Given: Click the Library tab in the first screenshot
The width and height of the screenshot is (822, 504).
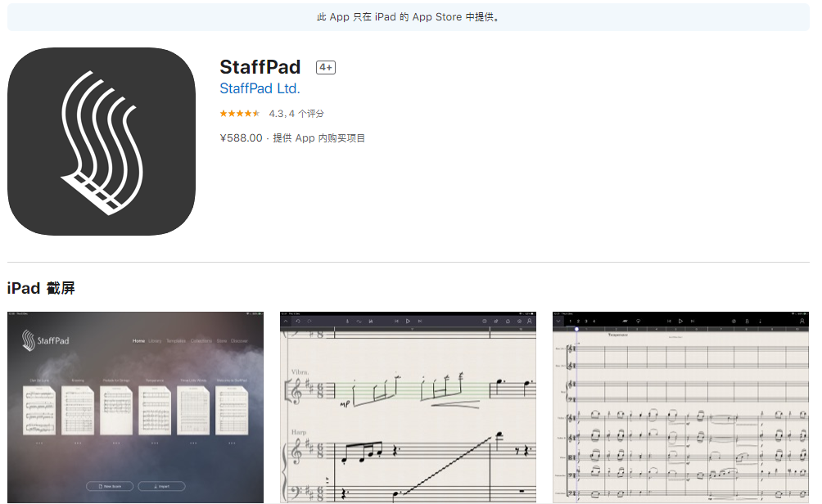Looking at the screenshot, I should pyautogui.click(x=155, y=341).
